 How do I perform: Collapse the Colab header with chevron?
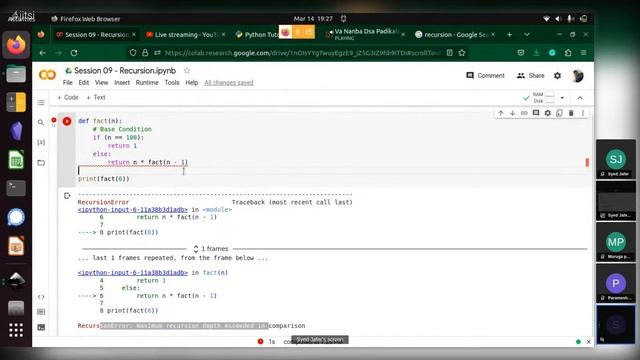pos(580,98)
